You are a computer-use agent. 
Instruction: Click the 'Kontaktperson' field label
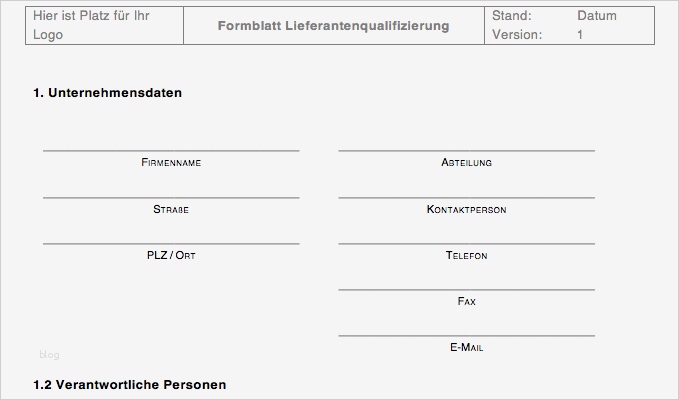tap(466, 210)
